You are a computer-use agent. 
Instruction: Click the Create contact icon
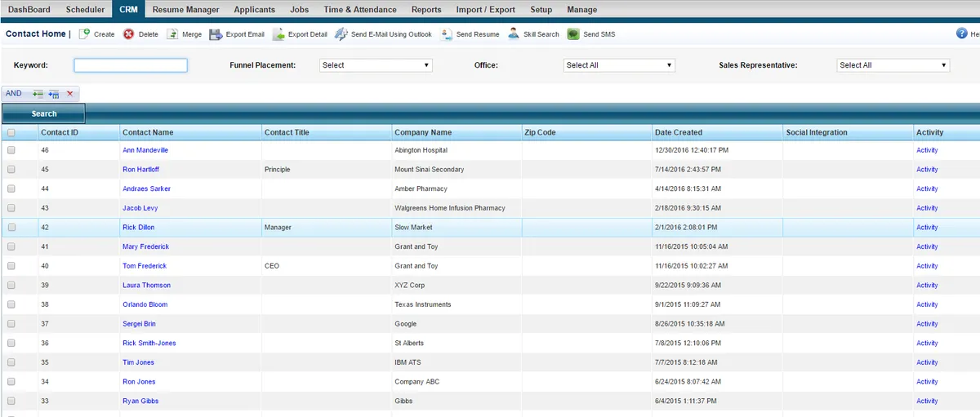pos(84,34)
